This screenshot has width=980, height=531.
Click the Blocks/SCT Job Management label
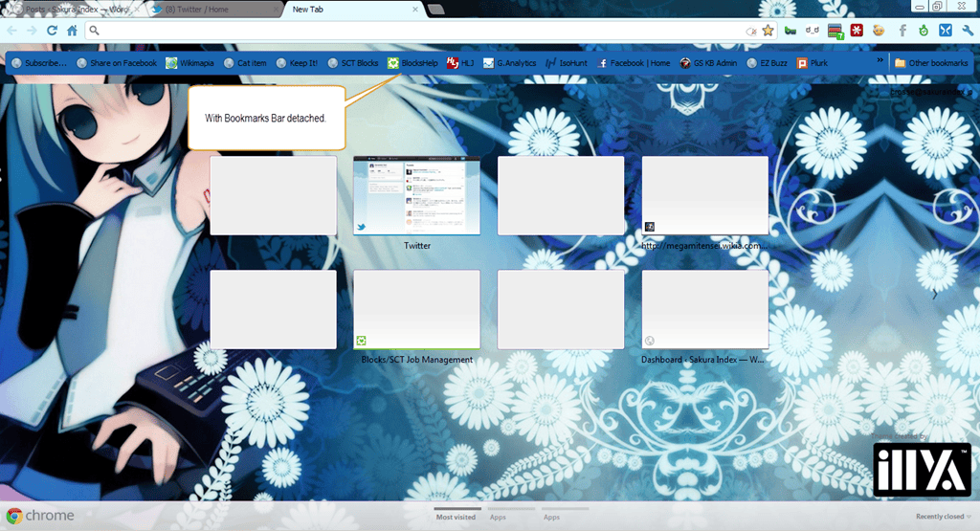click(x=417, y=360)
